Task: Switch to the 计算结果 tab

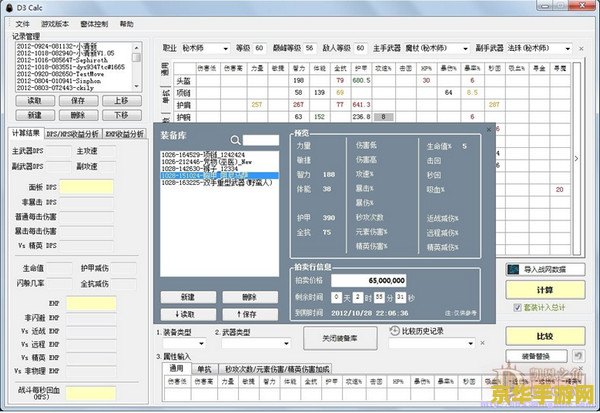Action: tap(26, 133)
